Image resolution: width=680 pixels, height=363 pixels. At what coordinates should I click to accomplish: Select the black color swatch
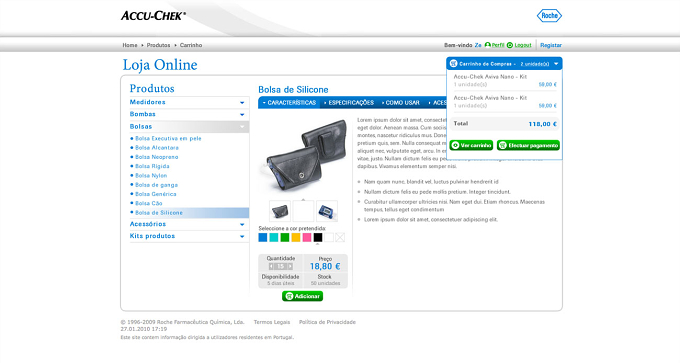point(318,237)
